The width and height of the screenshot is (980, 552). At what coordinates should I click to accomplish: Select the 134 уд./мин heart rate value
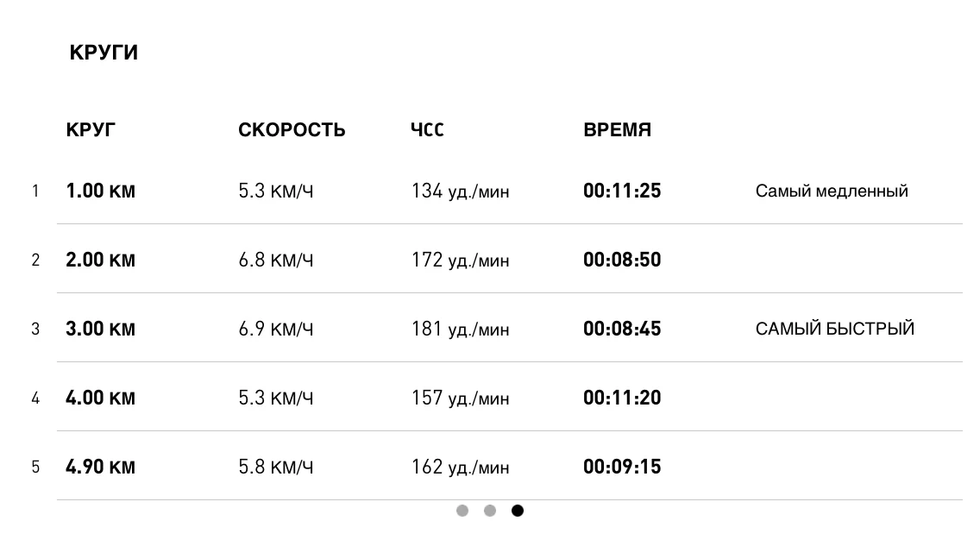(x=460, y=191)
